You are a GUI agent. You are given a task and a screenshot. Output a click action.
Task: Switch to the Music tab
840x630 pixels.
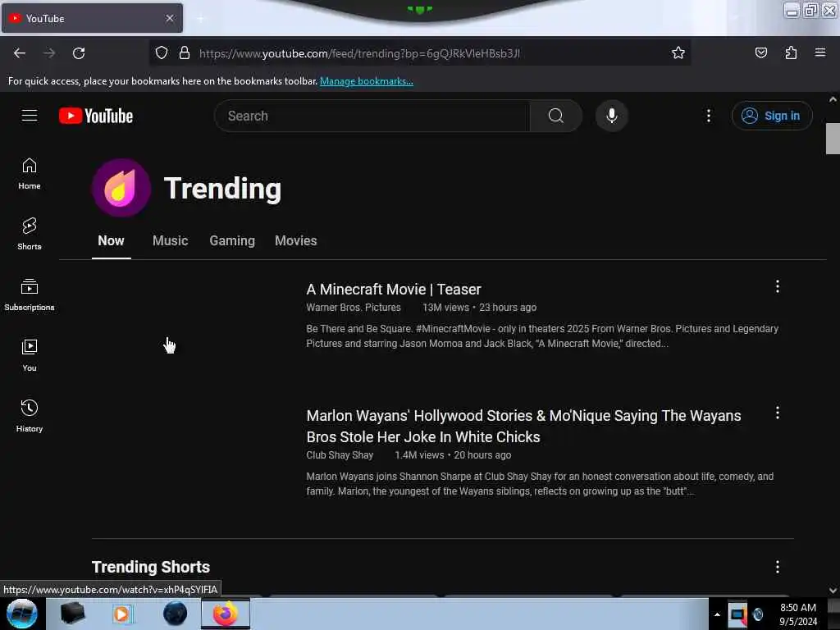(x=171, y=241)
